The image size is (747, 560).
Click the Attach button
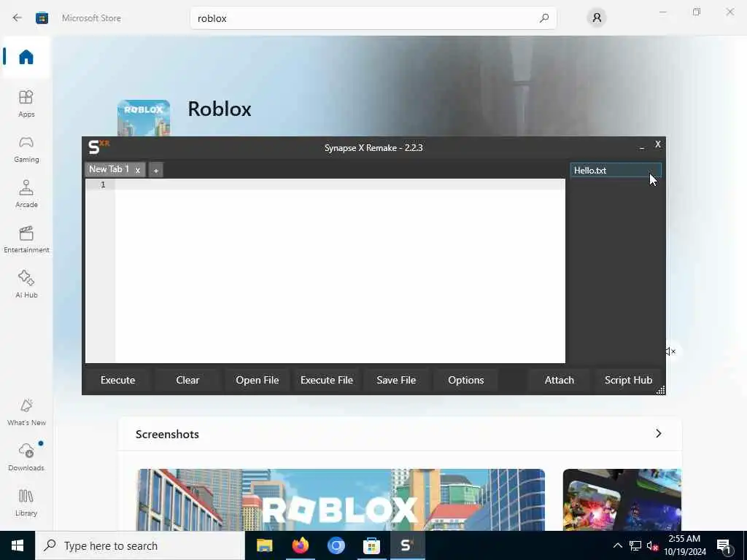point(560,380)
